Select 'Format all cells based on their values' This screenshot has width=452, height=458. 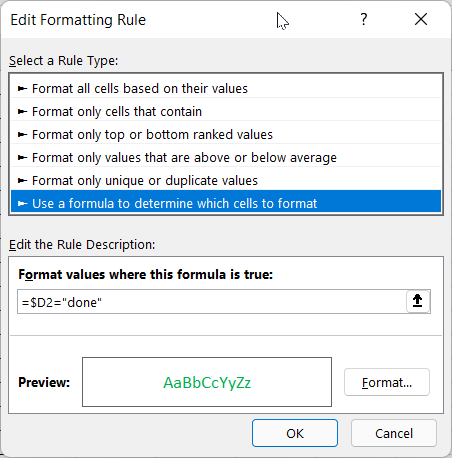[x=226, y=89]
